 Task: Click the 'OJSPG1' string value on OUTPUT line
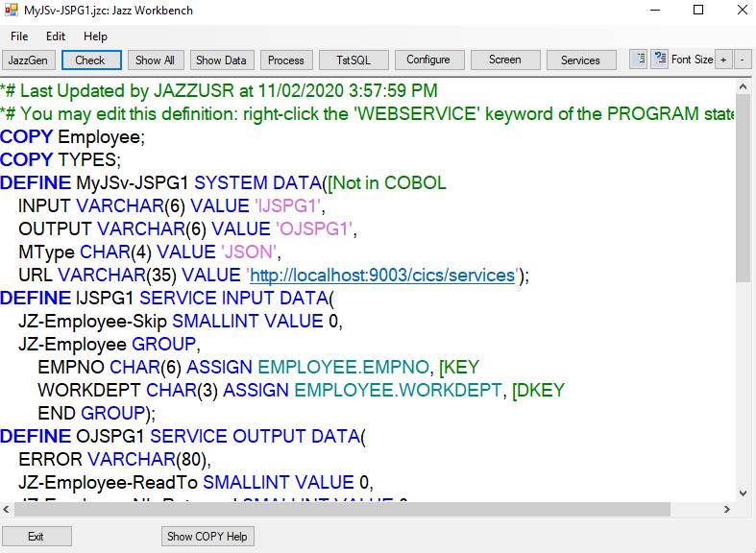[314, 229]
